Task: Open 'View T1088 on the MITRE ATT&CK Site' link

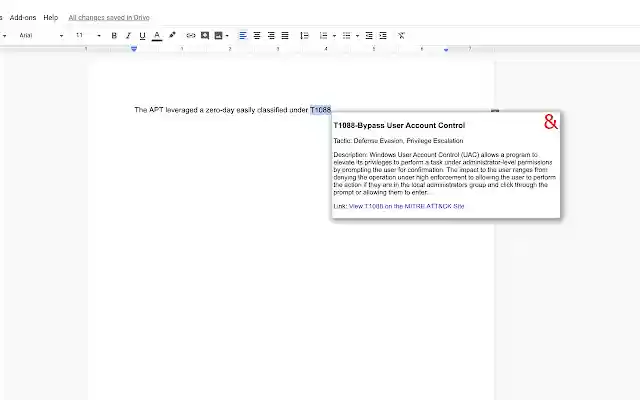Action: click(407, 206)
